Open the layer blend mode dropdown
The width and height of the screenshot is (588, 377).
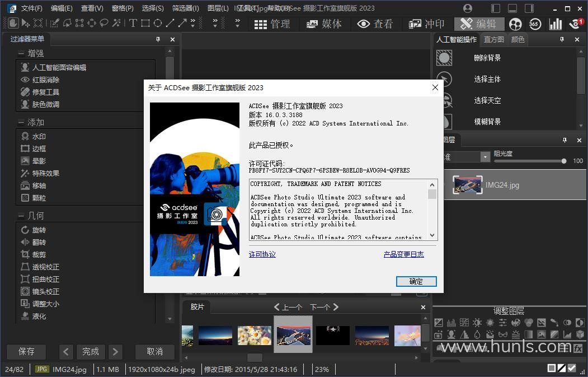tap(485, 157)
